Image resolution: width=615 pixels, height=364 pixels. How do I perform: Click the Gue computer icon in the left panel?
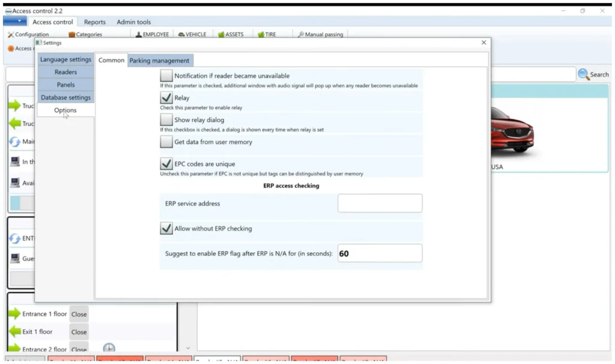coord(15,258)
